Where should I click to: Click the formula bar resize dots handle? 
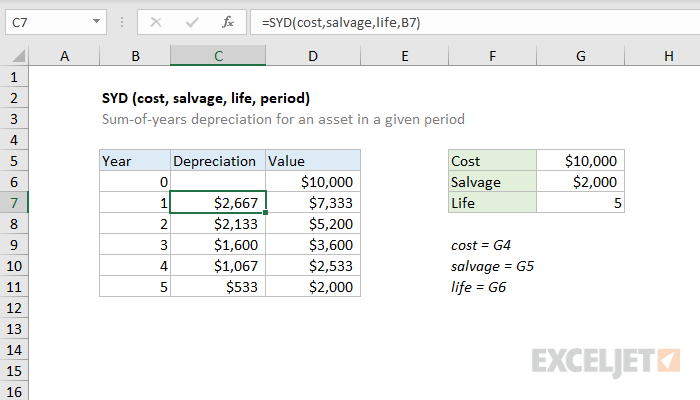(x=122, y=22)
